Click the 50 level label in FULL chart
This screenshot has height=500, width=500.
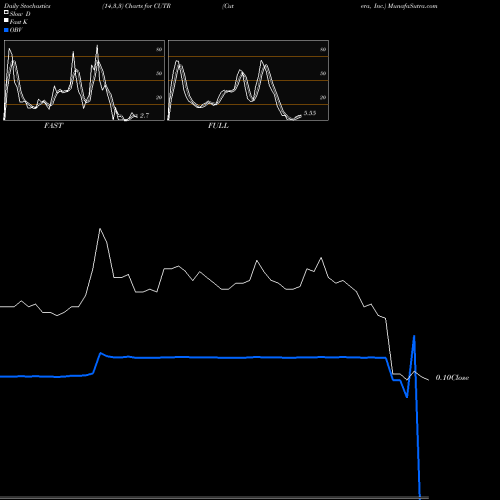(323, 73)
